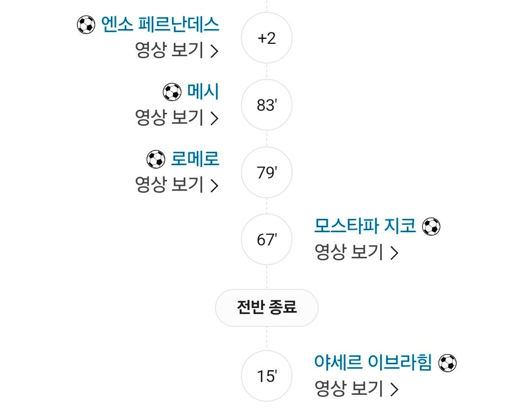This screenshot has height=417, width=532.
Task: Open player link 메시
Action: (x=203, y=92)
